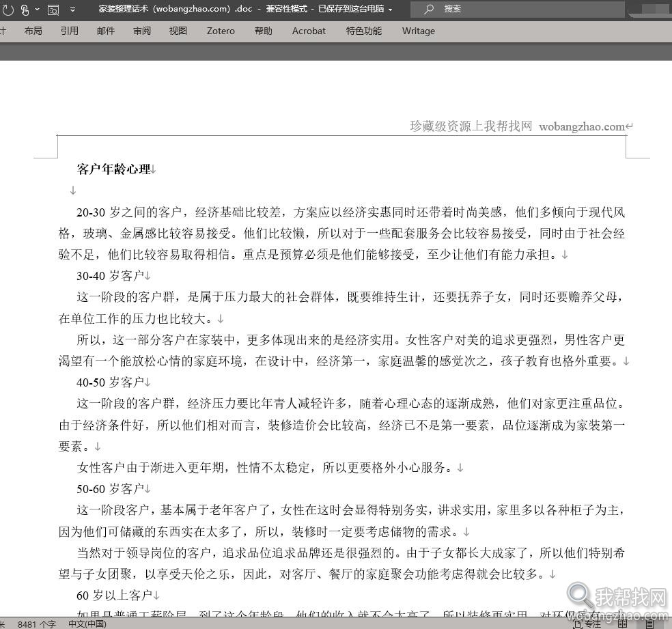Image resolution: width=672 pixels, height=629 pixels.
Task: Click the line starting 所以，这一部分客户在家装中
Action: pyautogui.click(x=350, y=340)
